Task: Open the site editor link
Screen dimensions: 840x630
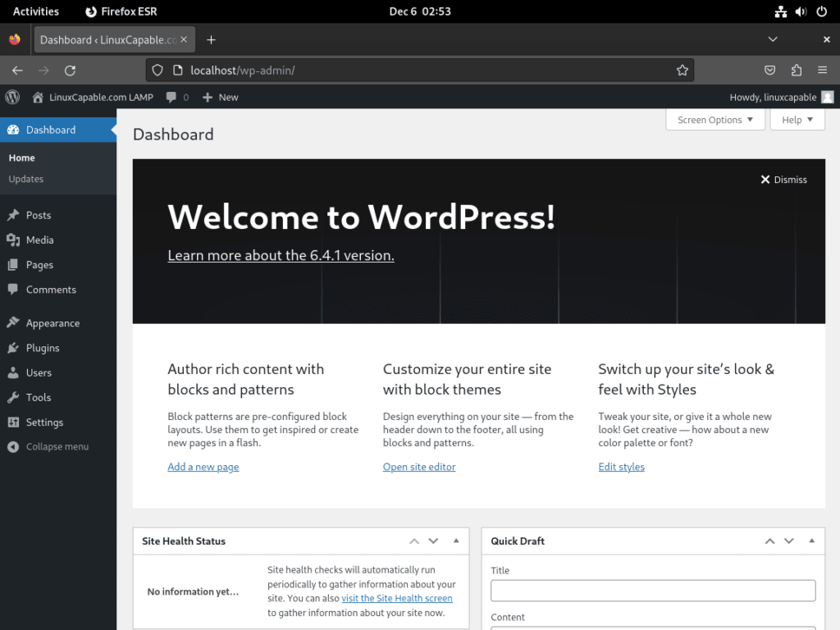Action: (419, 466)
